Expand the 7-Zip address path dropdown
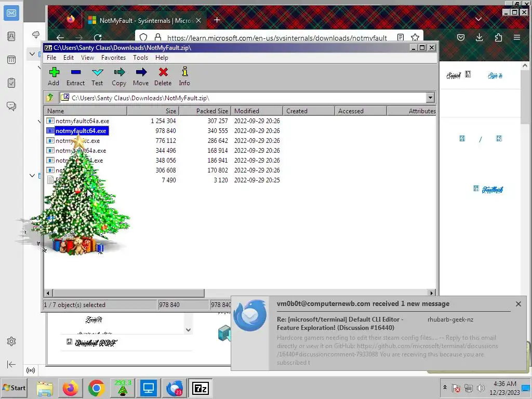Viewport: 532px width, 399px height. pyautogui.click(x=430, y=98)
